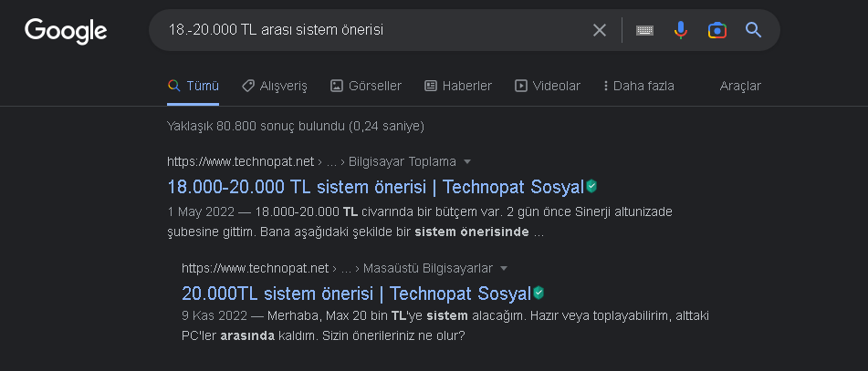The height and width of the screenshot is (371, 868).
Task: Open the Haberler tab
Action: (458, 86)
